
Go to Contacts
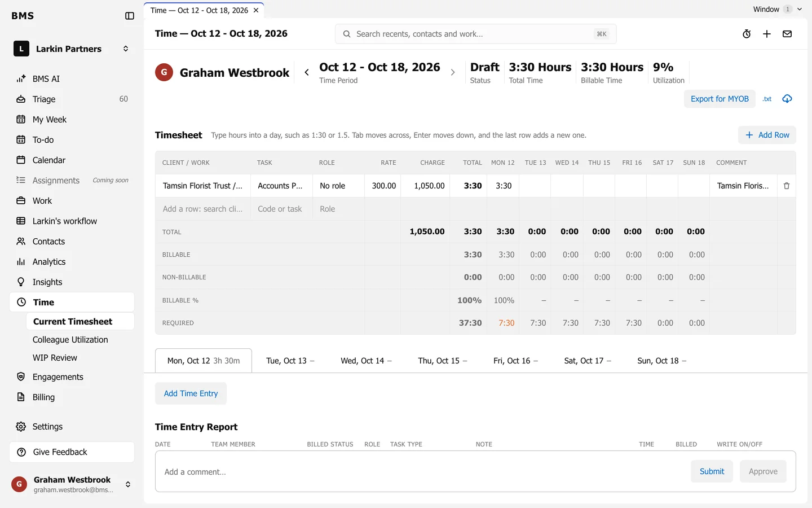click(x=72, y=242)
